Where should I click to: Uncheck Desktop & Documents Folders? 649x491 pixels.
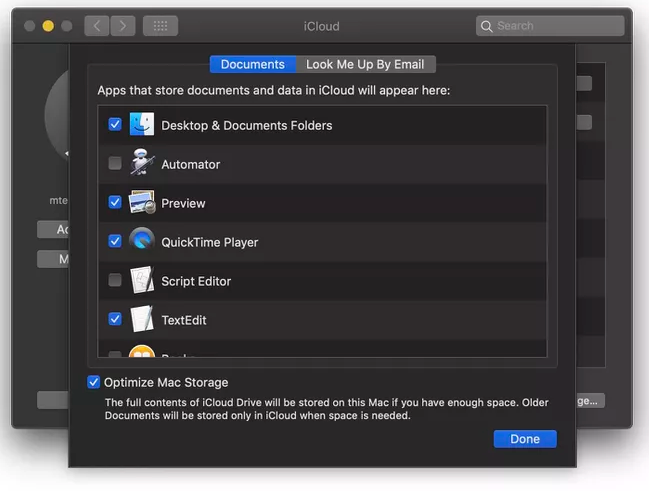coord(115,124)
